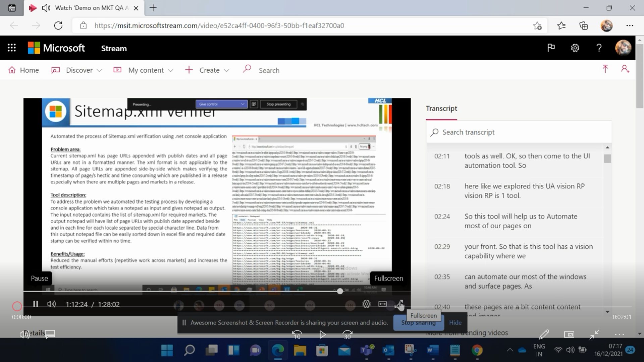This screenshot has height=362, width=644.
Task: Skip forward 30 seconds in recorder controls
Action: [347, 335]
